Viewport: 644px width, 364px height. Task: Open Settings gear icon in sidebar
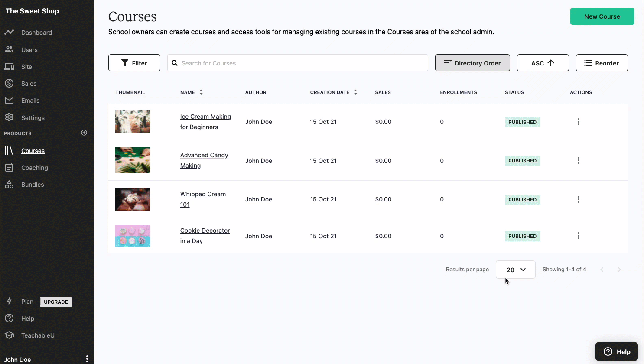9,117
